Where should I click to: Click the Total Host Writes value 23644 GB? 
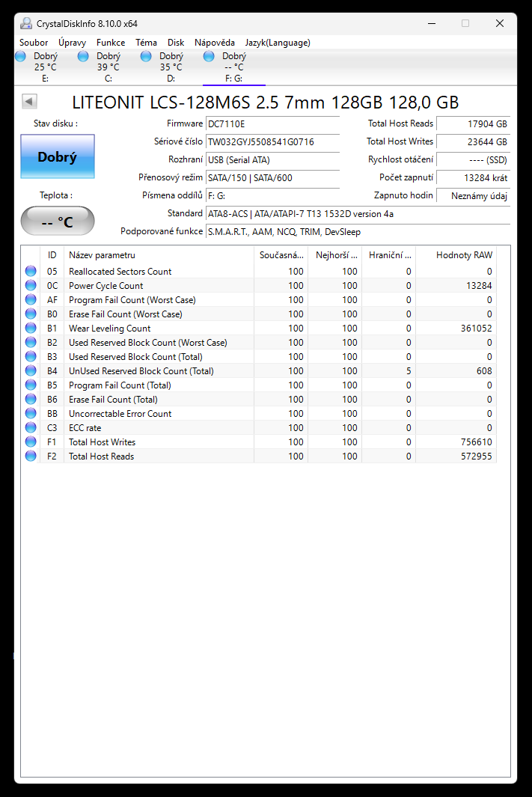coord(473,141)
